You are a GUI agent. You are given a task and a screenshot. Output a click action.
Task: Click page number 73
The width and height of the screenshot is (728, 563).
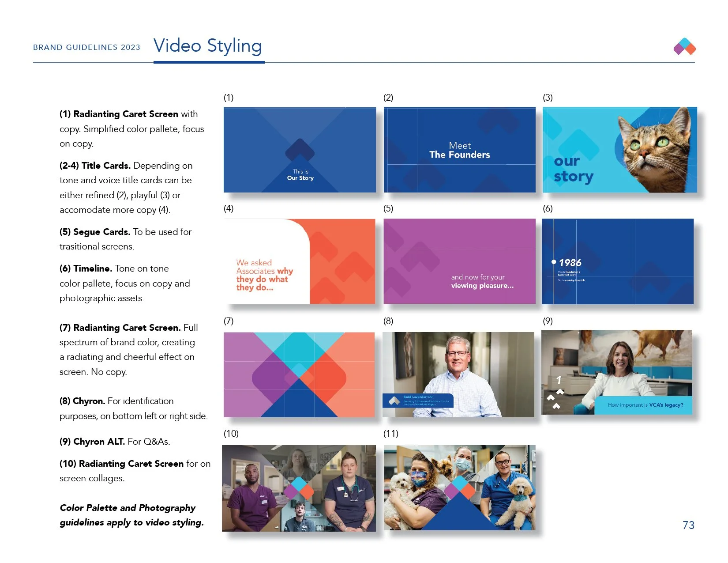(688, 525)
